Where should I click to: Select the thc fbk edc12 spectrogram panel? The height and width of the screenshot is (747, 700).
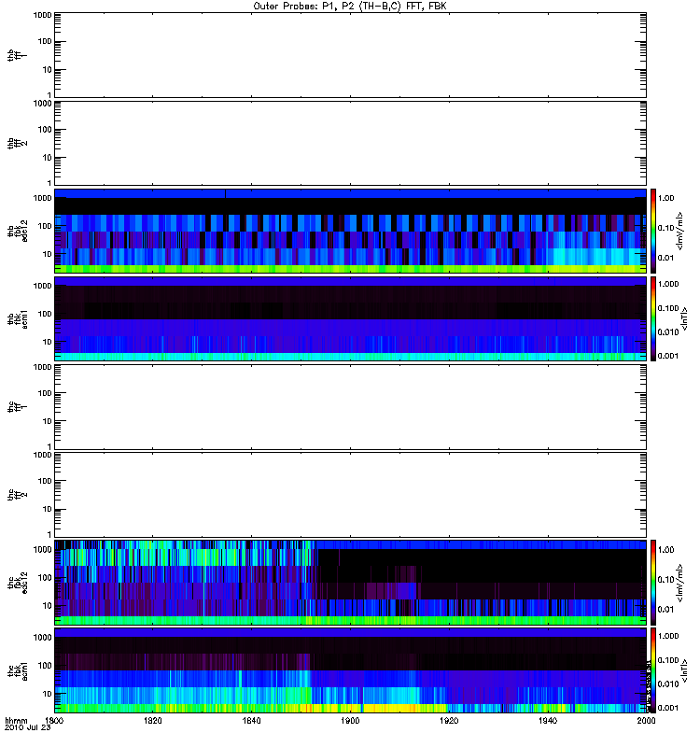coord(350,582)
